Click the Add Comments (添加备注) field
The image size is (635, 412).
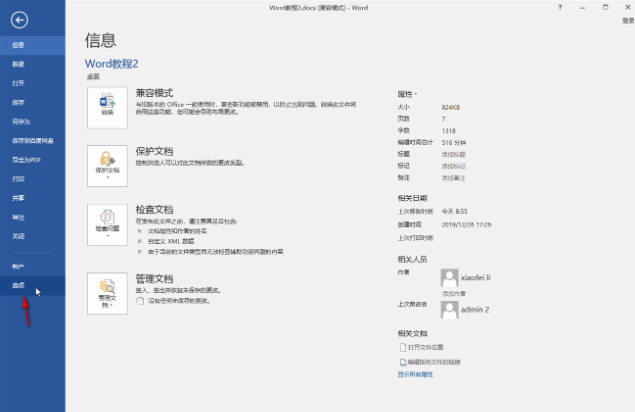point(454,178)
